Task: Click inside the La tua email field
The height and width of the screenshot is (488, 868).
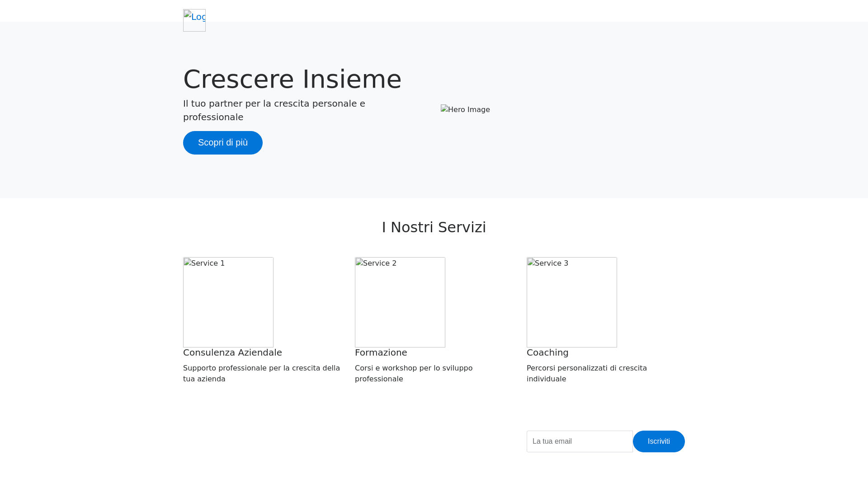Action: (x=579, y=441)
